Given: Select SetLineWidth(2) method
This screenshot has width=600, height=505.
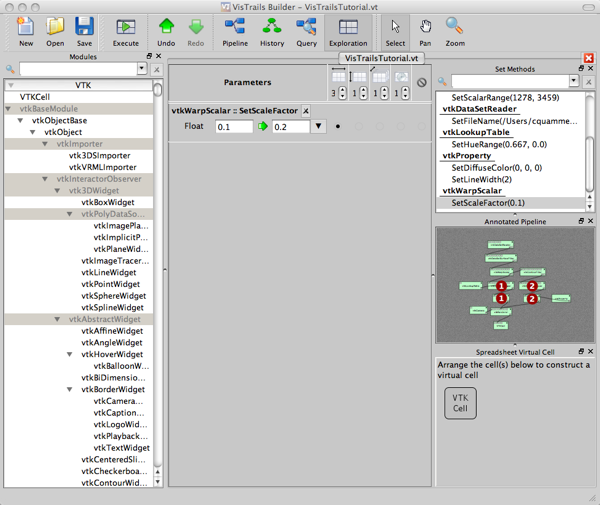Looking at the screenshot, I should 481,179.
